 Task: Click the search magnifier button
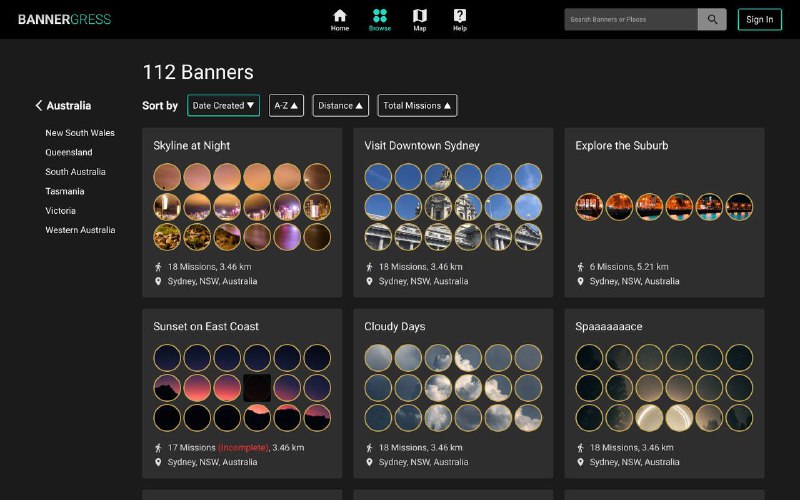pyautogui.click(x=712, y=19)
